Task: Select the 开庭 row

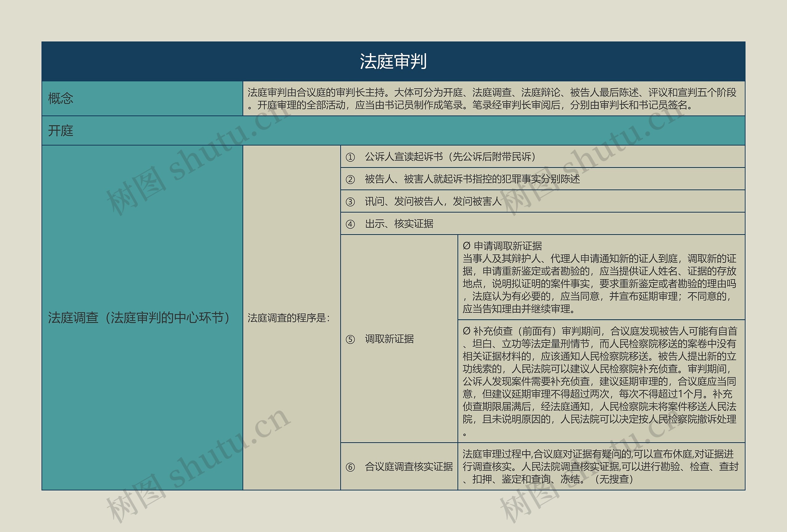Action: (393, 131)
